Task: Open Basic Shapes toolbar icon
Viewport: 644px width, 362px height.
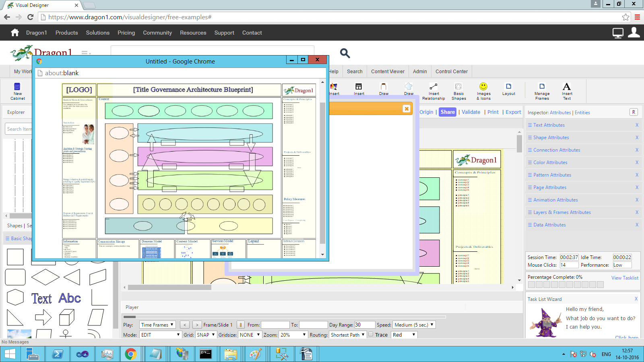Action: (458, 91)
